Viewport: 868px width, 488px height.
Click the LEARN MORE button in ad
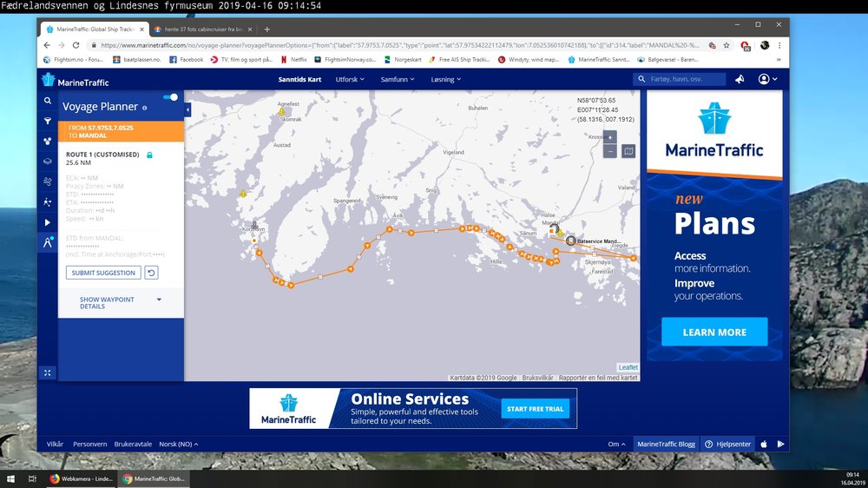(x=714, y=332)
